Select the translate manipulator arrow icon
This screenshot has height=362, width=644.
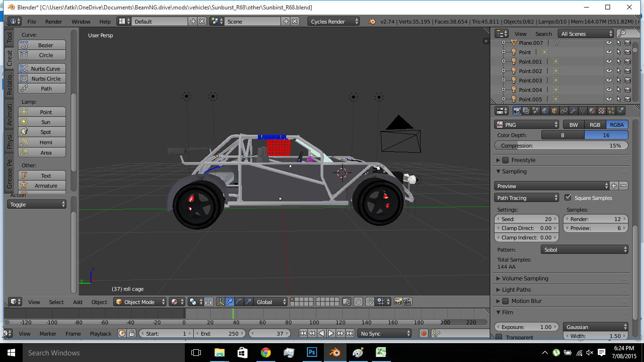coord(230,302)
